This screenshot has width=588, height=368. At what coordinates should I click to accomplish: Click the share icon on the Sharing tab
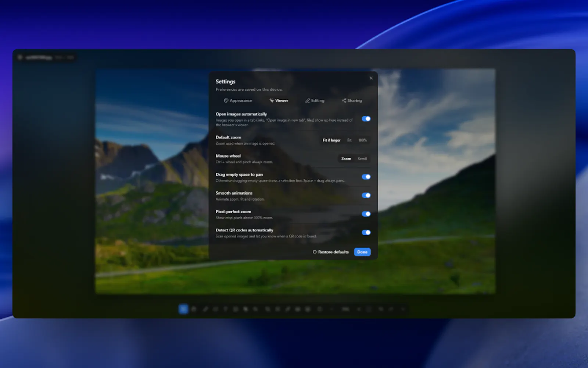click(344, 100)
